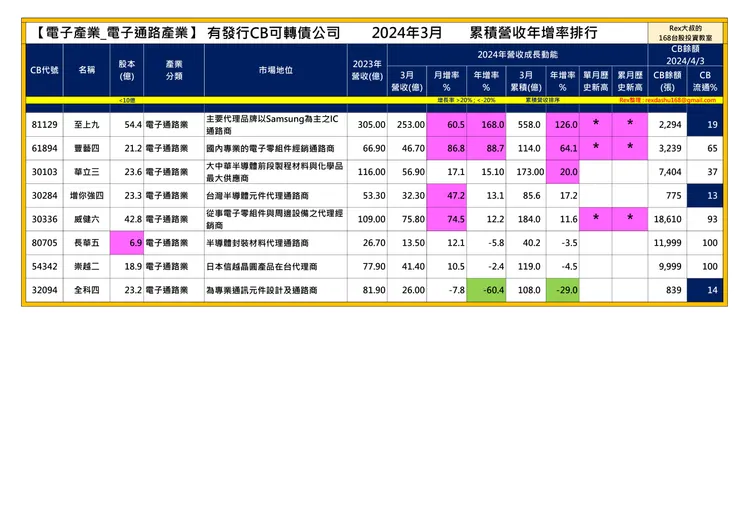Click the name cell 至上九
The height and width of the screenshot is (523, 740).
(x=87, y=125)
